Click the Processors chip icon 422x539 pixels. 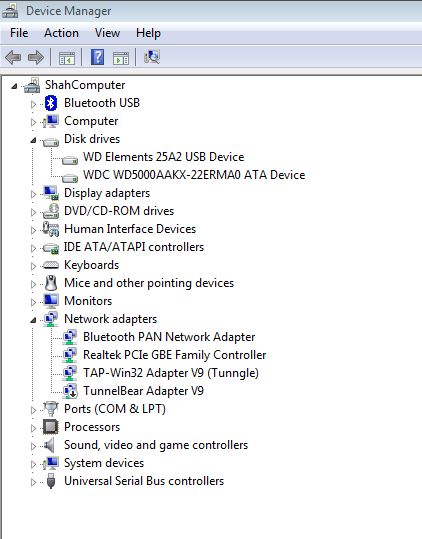[51, 427]
